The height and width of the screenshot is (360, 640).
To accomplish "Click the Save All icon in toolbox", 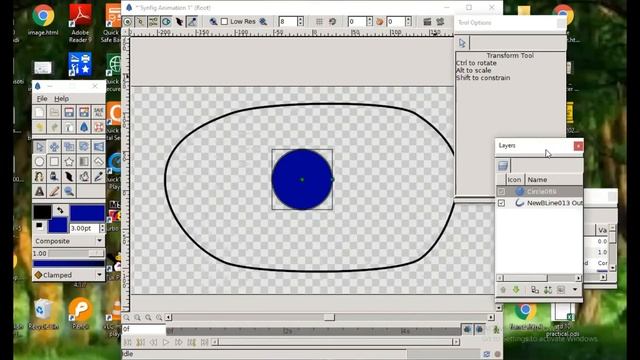I will tap(98, 112).
